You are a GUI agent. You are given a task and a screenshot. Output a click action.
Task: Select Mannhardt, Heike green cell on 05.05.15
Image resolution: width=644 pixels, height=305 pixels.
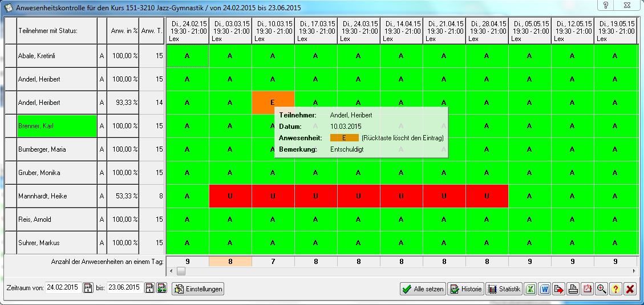coord(529,196)
